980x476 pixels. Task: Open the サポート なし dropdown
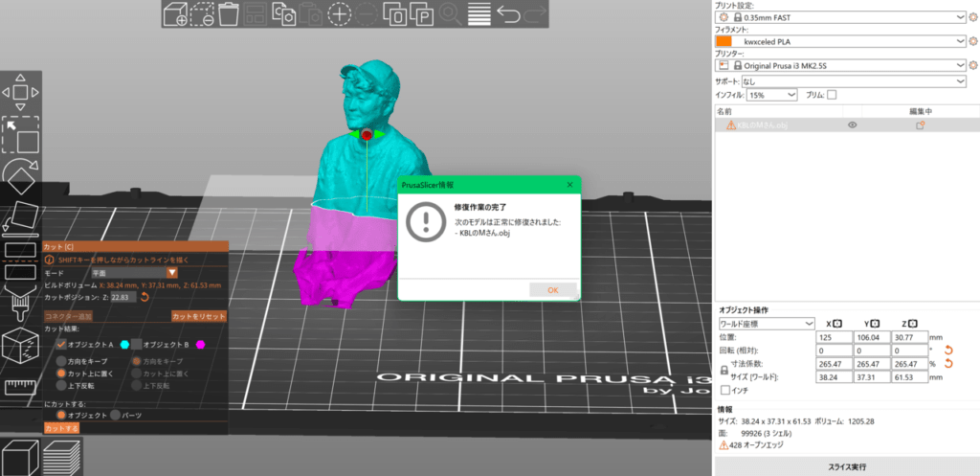854,81
